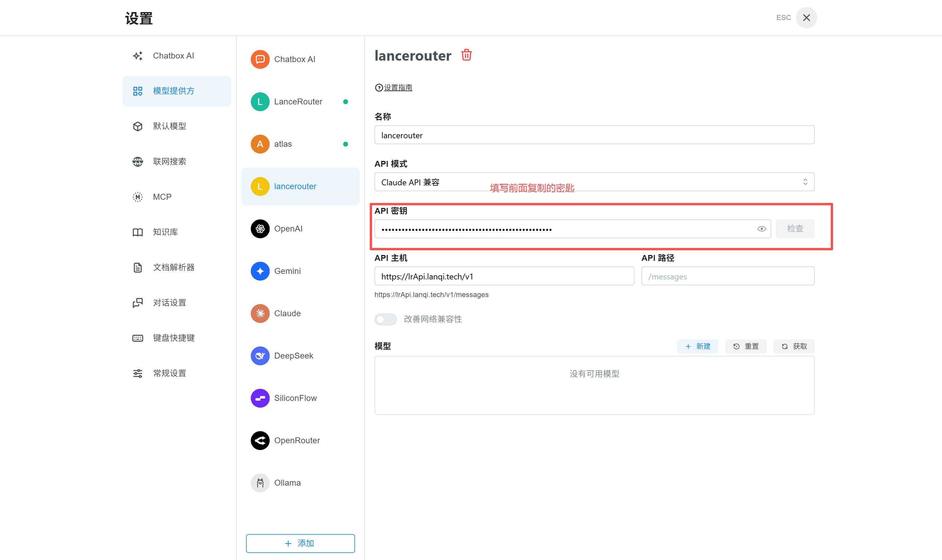This screenshot has height=560, width=942.
Task: Select the DeepSeek provider logo
Action: click(x=260, y=356)
